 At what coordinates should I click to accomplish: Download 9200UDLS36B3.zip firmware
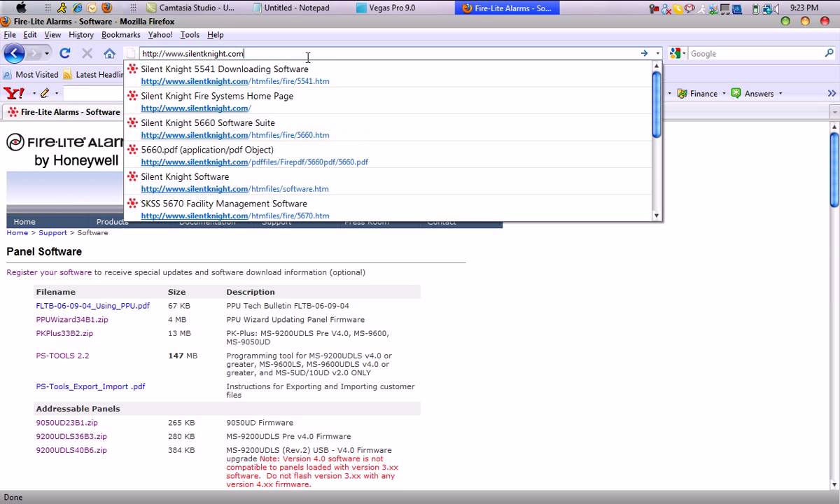coord(71,437)
